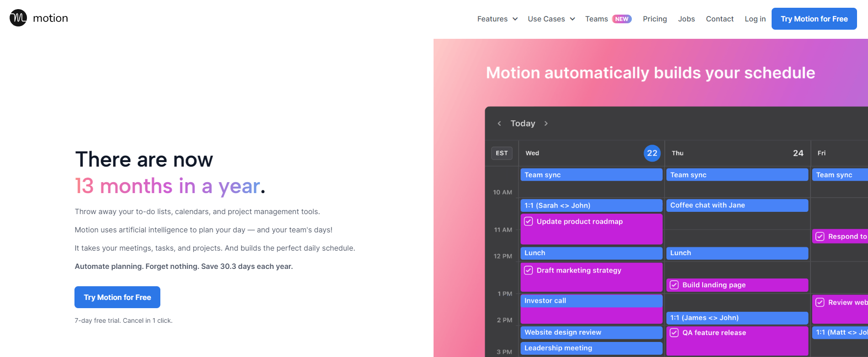Click the Motion logo icon

click(18, 18)
